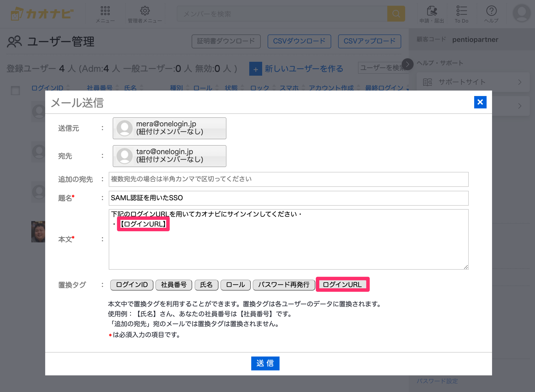Insert the ロール replacement tag

click(236, 285)
